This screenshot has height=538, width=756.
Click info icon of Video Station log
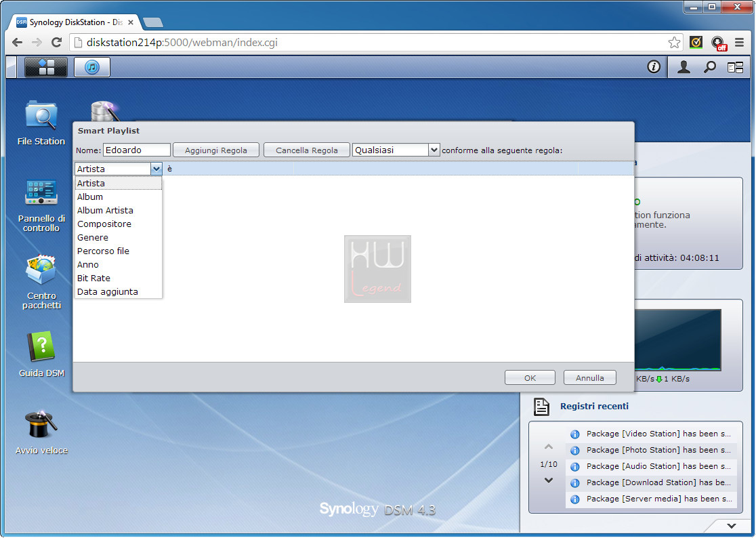coord(574,434)
